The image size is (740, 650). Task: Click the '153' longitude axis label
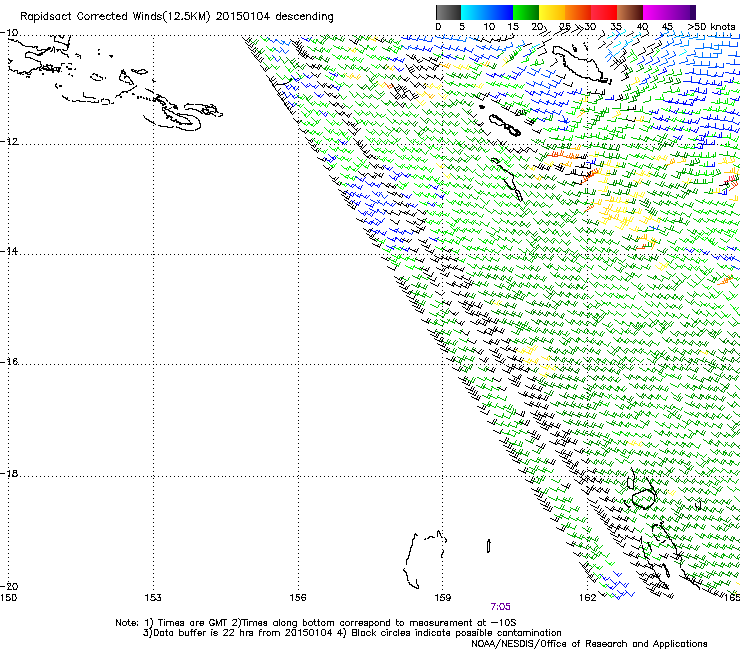(153, 598)
